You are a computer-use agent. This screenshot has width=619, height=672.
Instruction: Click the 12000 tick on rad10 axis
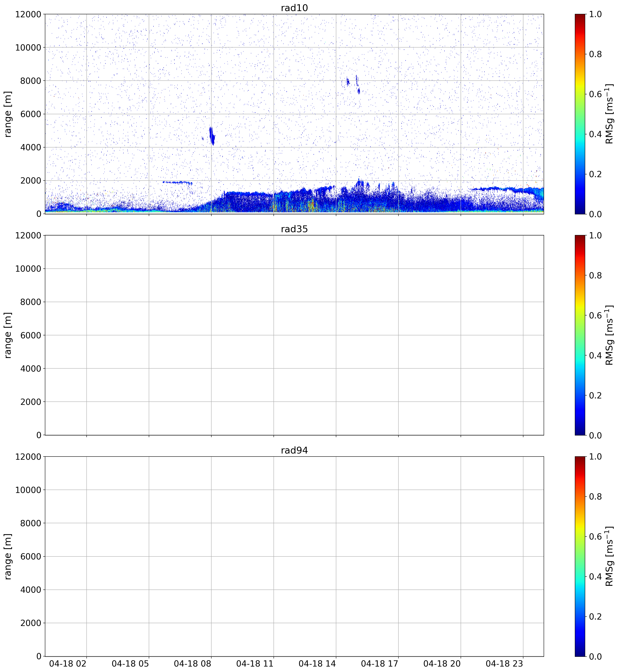click(29, 14)
